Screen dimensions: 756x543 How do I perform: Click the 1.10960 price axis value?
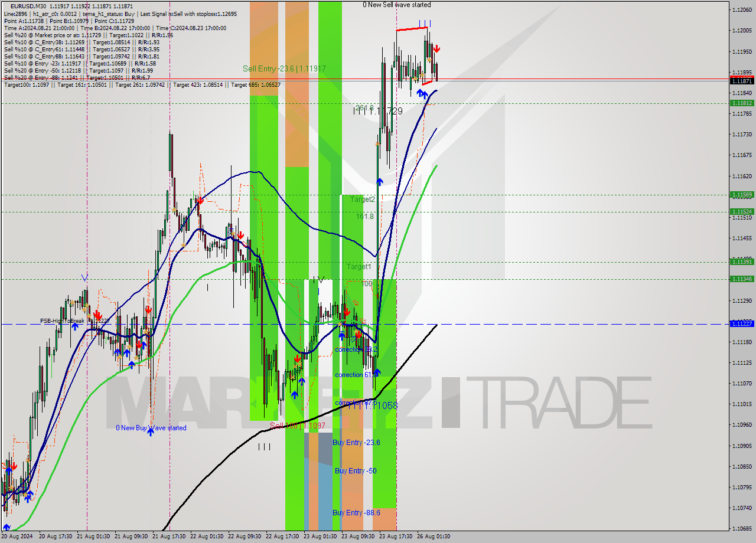742,424
